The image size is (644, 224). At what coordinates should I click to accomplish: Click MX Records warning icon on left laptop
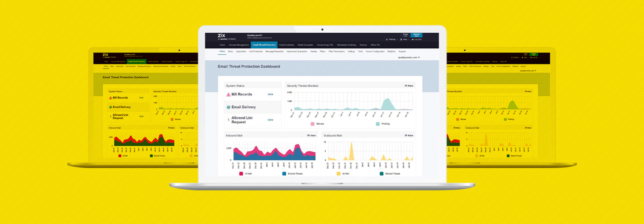coord(111,98)
